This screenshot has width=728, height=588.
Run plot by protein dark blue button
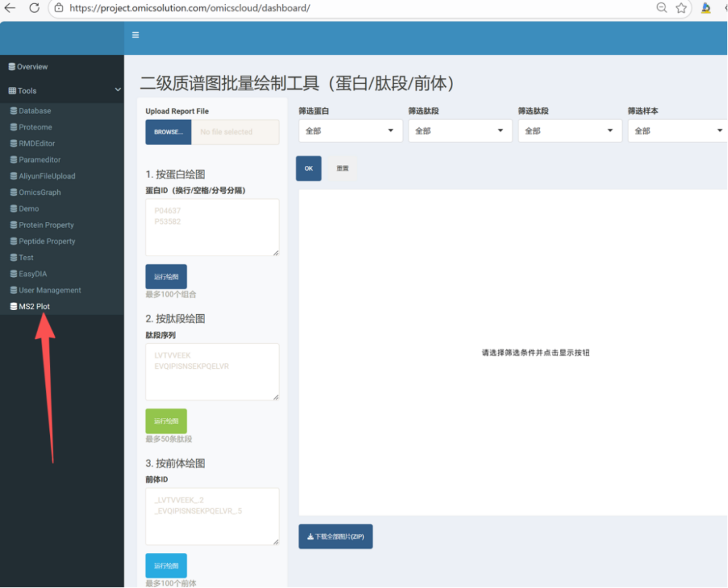tap(166, 276)
